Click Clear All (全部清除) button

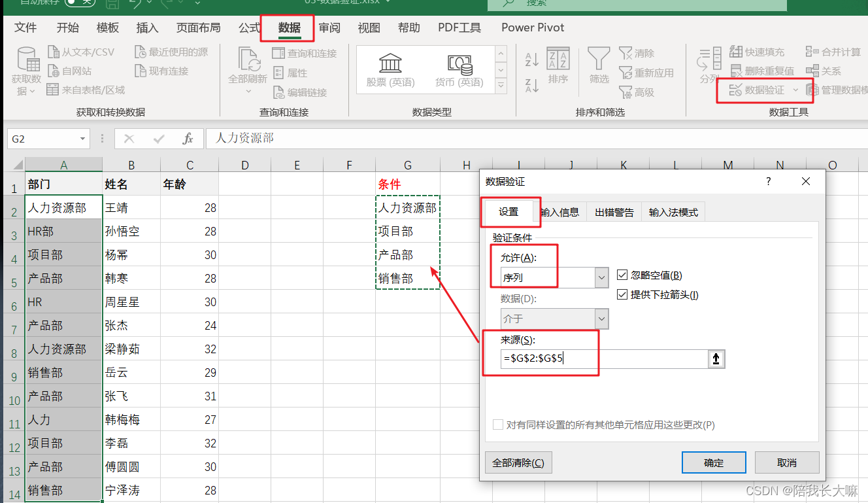tap(518, 462)
